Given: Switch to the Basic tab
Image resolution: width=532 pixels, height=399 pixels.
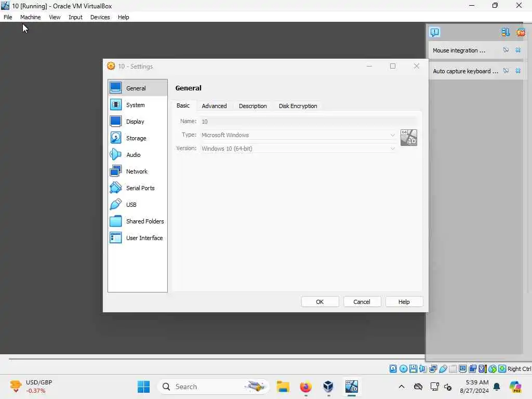Looking at the screenshot, I should click(183, 105).
